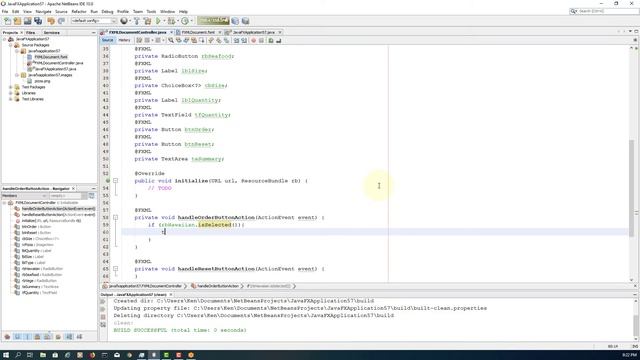Open the Refactor menu
Image resolution: width=640 pixels, height=360 pixels.
[x=79, y=11]
